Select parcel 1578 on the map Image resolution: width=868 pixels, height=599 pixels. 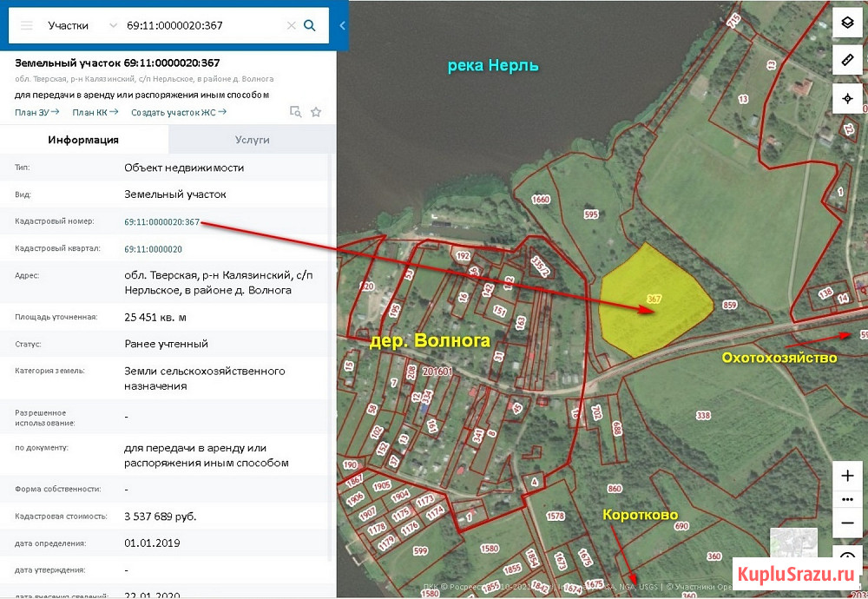(556, 516)
